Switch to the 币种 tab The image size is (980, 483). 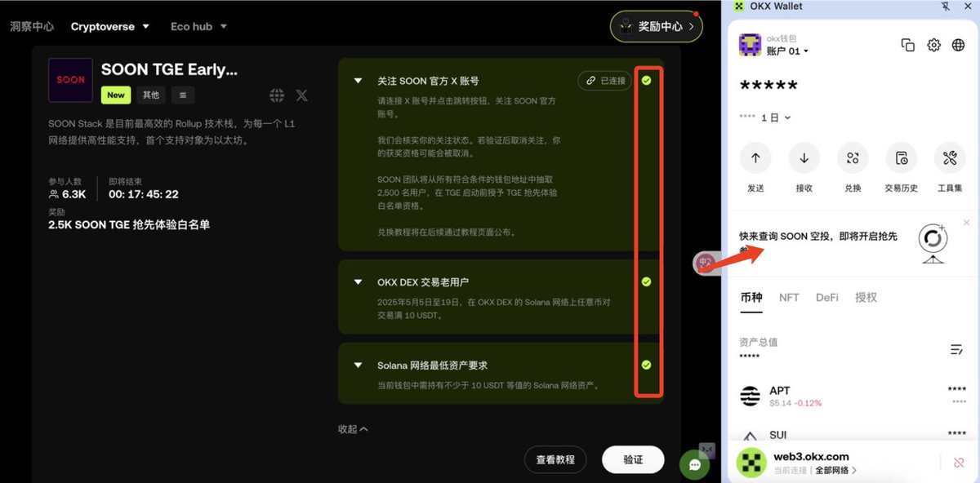(x=751, y=298)
